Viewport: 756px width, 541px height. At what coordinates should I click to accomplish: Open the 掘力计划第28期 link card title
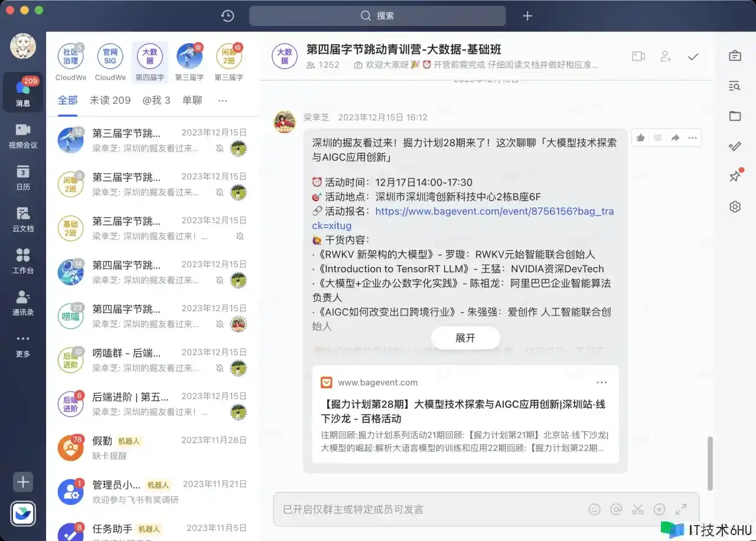tap(464, 412)
